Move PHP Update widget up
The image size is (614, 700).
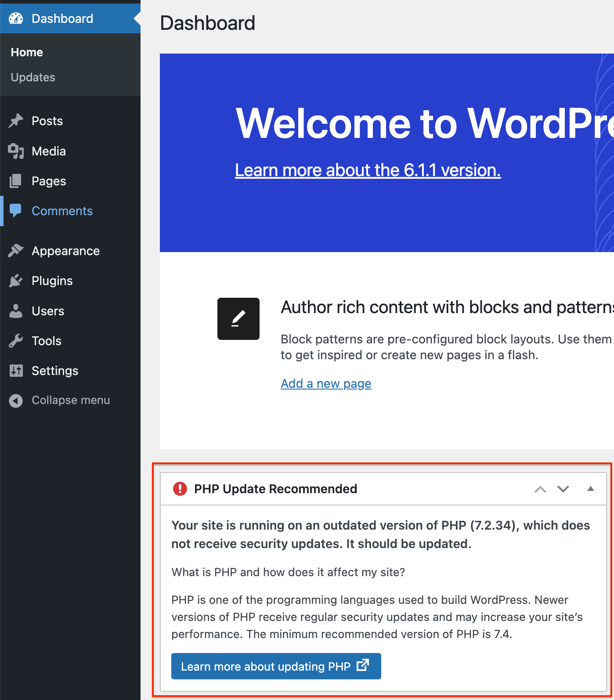click(x=540, y=489)
